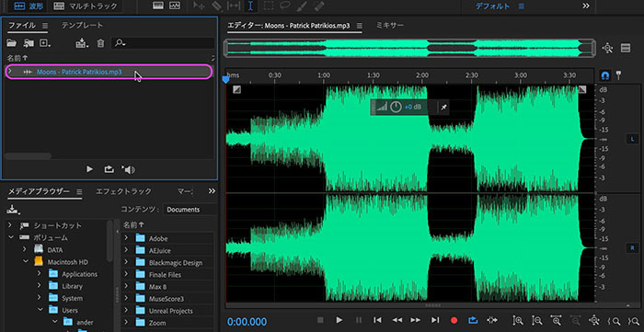Open the メディアブラウザー tab

pyautogui.click(x=40, y=191)
